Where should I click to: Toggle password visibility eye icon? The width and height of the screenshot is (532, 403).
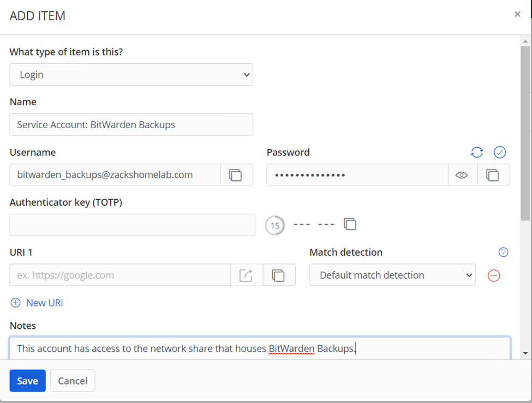[462, 175]
